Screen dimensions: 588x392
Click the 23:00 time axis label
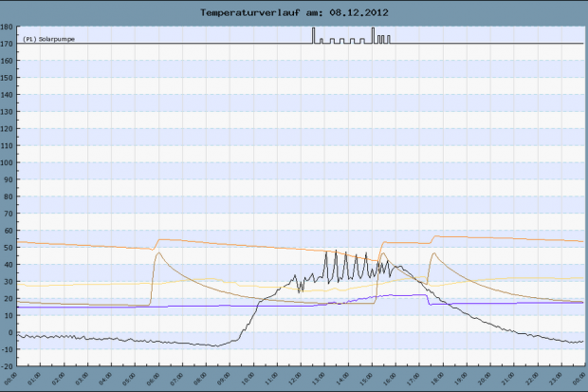coord(555,379)
